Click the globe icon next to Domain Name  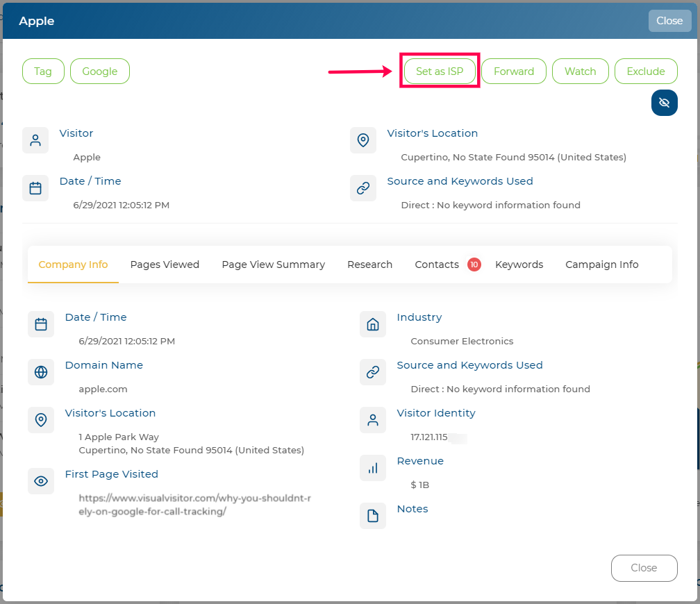point(41,372)
